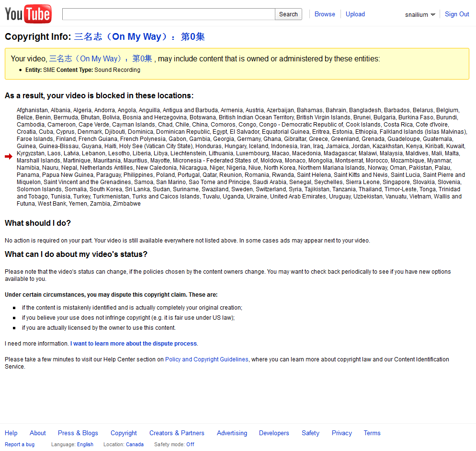Open the Upload page
Screen dimensions: 476x451
tap(355, 14)
